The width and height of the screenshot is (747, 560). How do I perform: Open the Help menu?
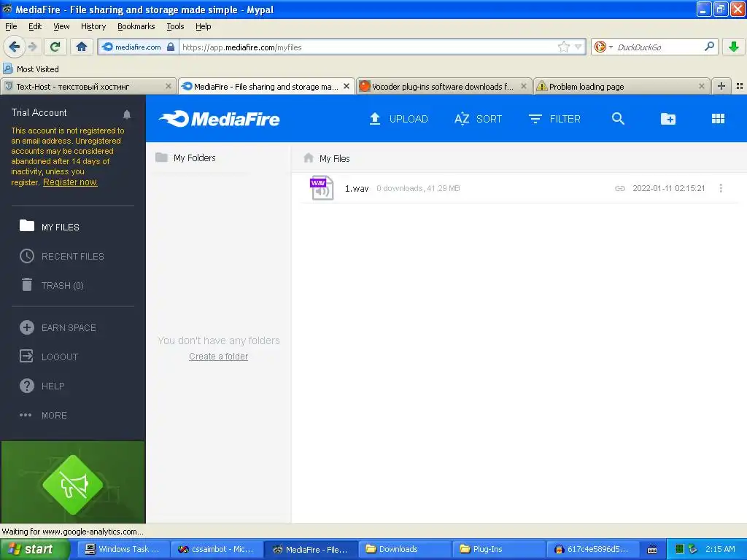[x=203, y=26]
